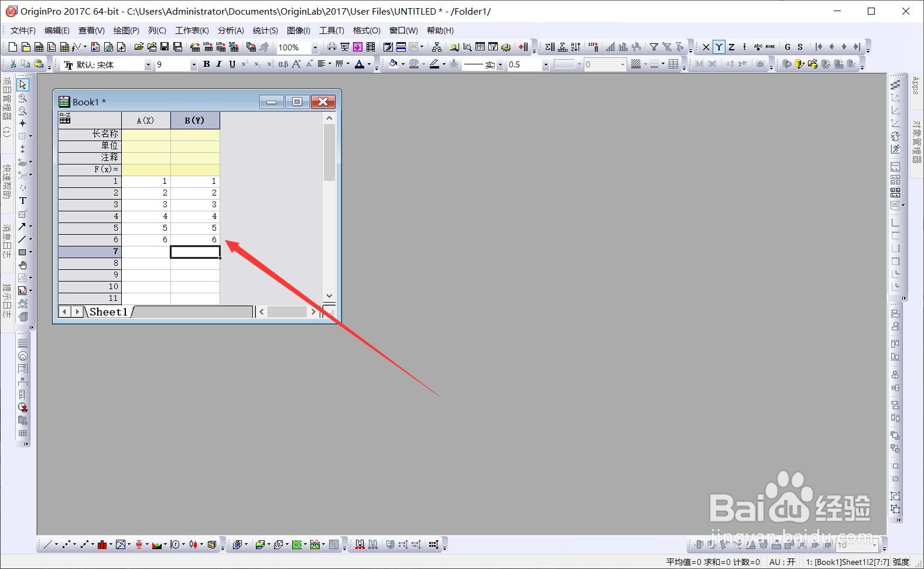Toggle Bold formatting button
The width and height of the screenshot is (924, 569).
[206, 64]
